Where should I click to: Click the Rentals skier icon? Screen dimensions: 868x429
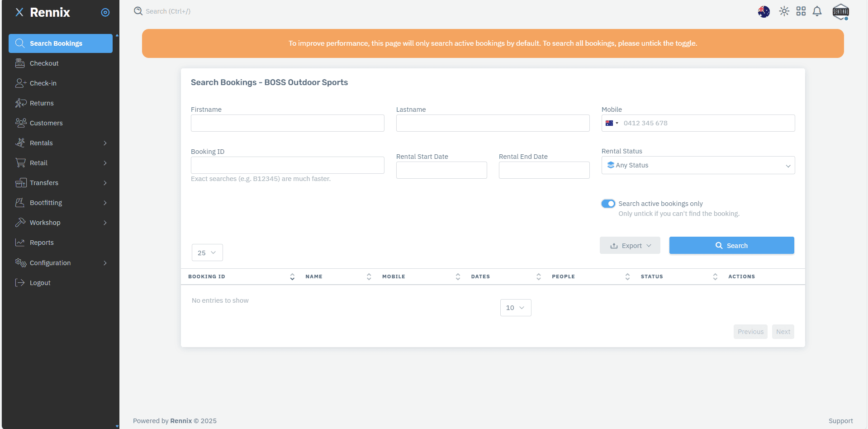tap(20, 143)
